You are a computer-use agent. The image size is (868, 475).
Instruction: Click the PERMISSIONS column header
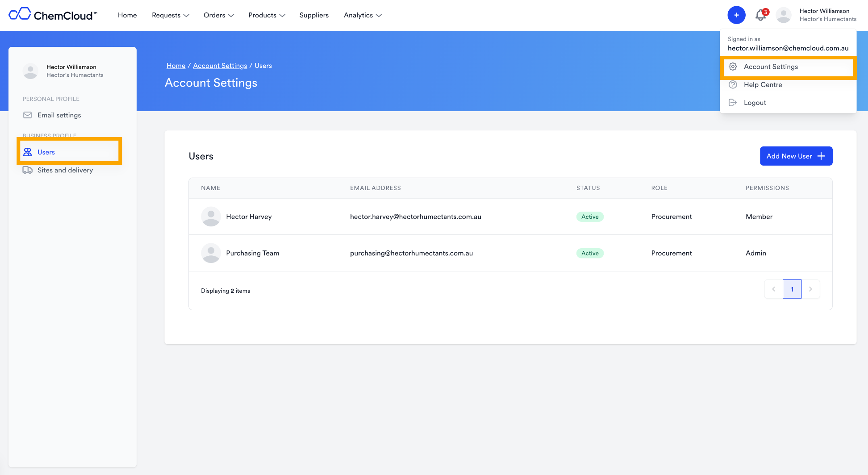(767, 188)
